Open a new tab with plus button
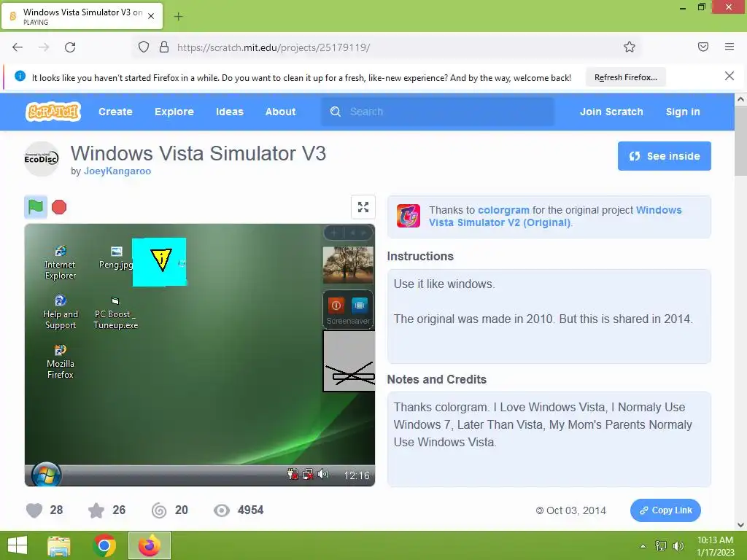 (178, 17)
